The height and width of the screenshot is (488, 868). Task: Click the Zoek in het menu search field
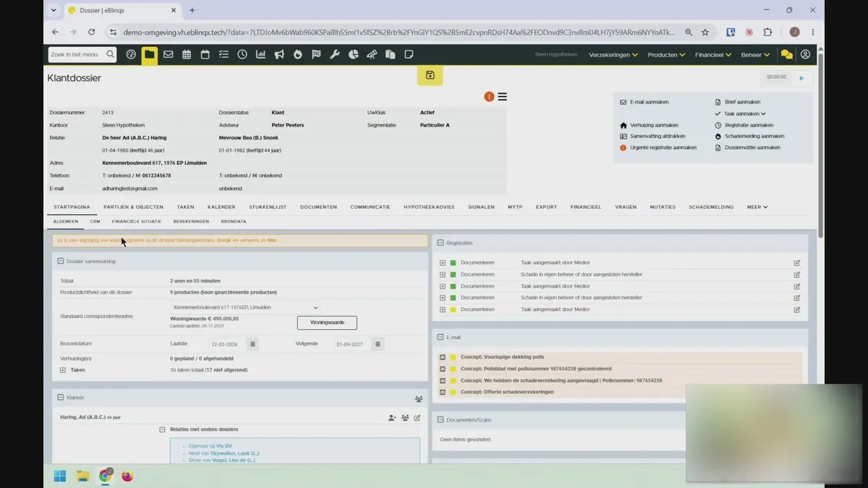82,54
